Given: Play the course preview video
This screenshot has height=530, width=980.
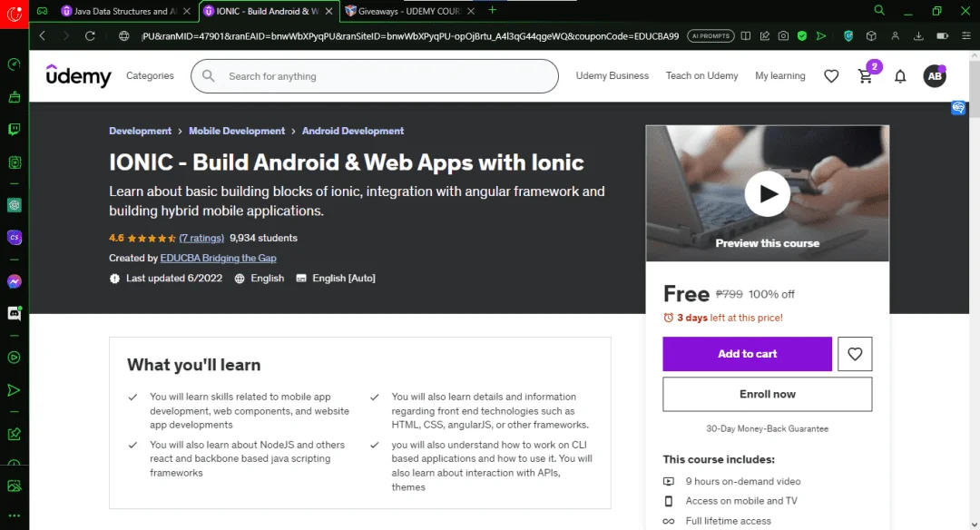Looking at the screenshot, I should coord(768,193).
